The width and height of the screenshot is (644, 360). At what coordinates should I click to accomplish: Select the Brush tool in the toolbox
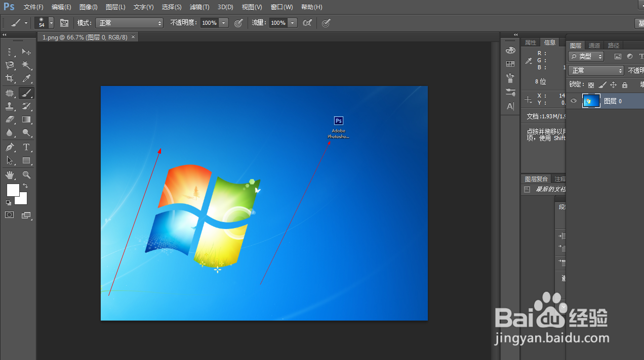[x=26, y=93]
